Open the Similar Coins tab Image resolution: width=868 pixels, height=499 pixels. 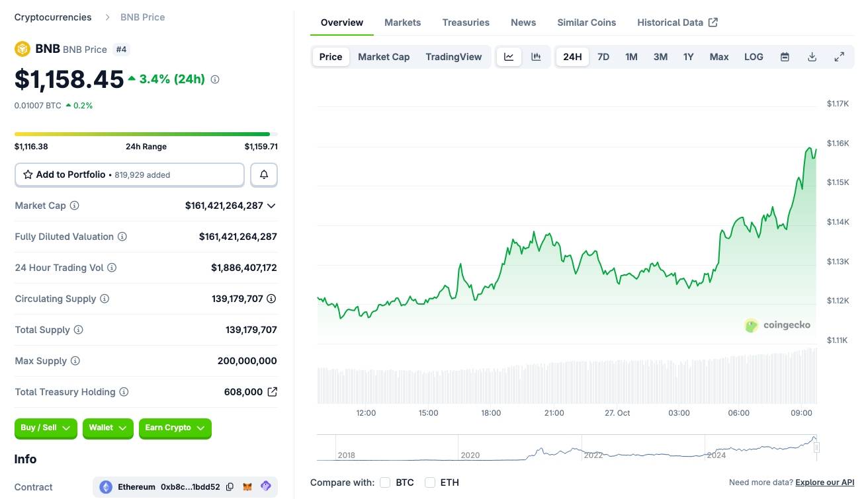pos(586,22)
